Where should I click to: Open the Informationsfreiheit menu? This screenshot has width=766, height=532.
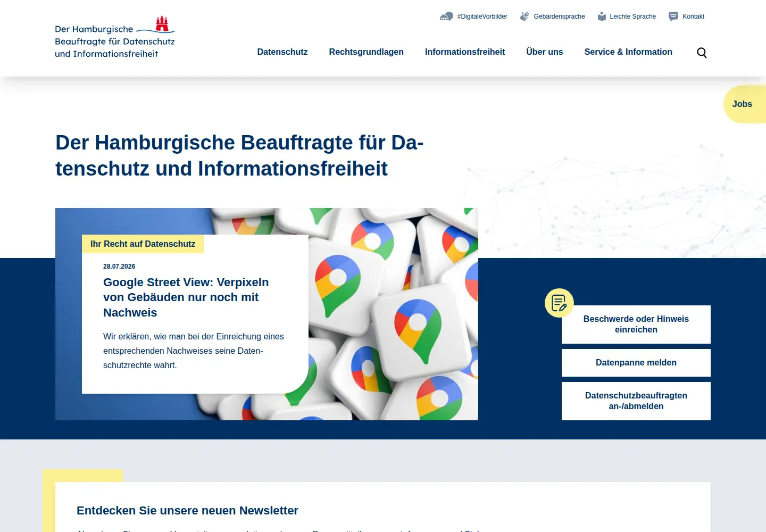coord(465,52)
